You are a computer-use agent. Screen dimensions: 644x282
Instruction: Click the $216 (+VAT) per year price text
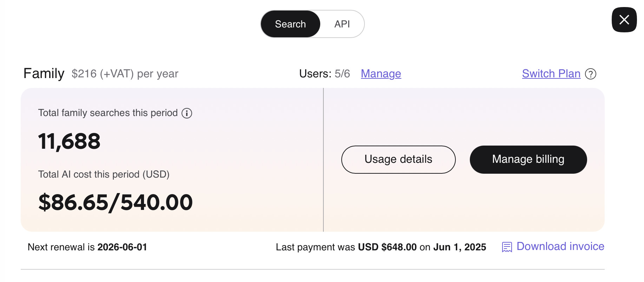point(125,74)
